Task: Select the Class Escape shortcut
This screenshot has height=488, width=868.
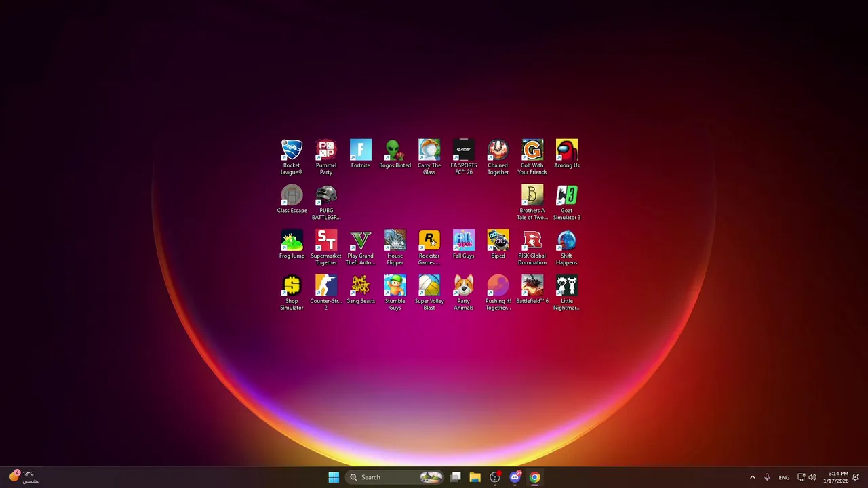Action: pos(292,199)
